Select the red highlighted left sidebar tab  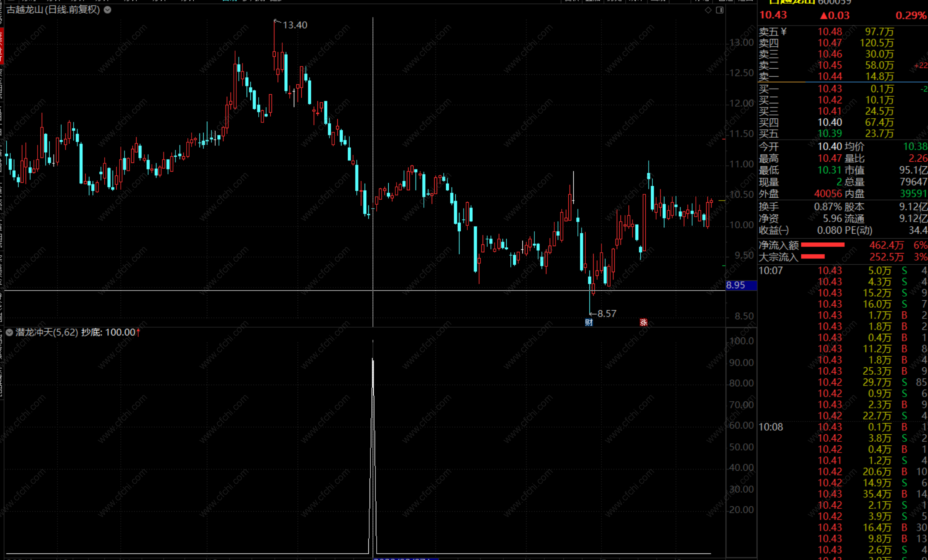(2, 45)
